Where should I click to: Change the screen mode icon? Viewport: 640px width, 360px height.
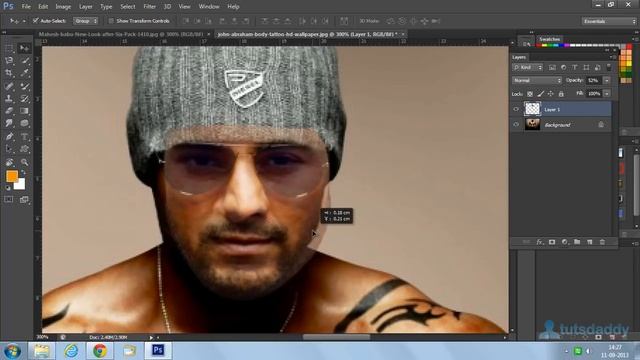24,199
